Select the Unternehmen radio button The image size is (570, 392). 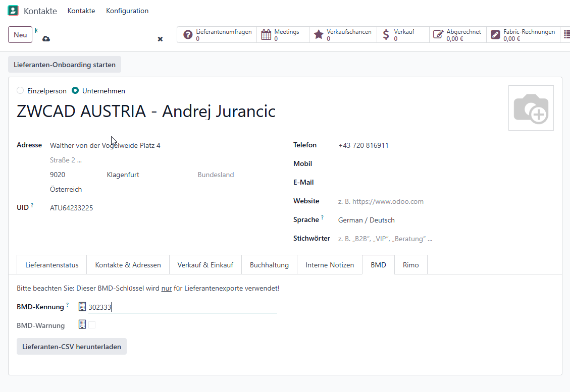click(75, 90)
